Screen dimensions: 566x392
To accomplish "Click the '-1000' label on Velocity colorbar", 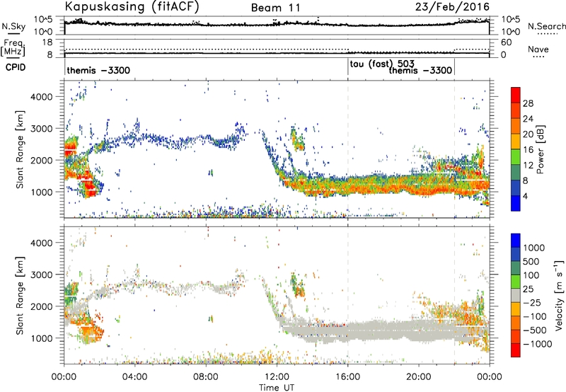I will coord(538,344).
